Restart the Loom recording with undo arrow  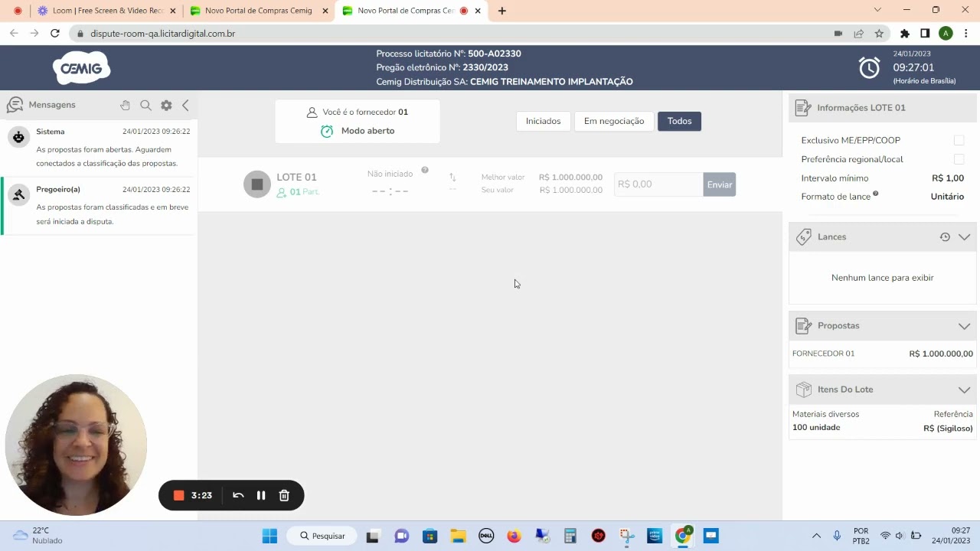(238, 496)
